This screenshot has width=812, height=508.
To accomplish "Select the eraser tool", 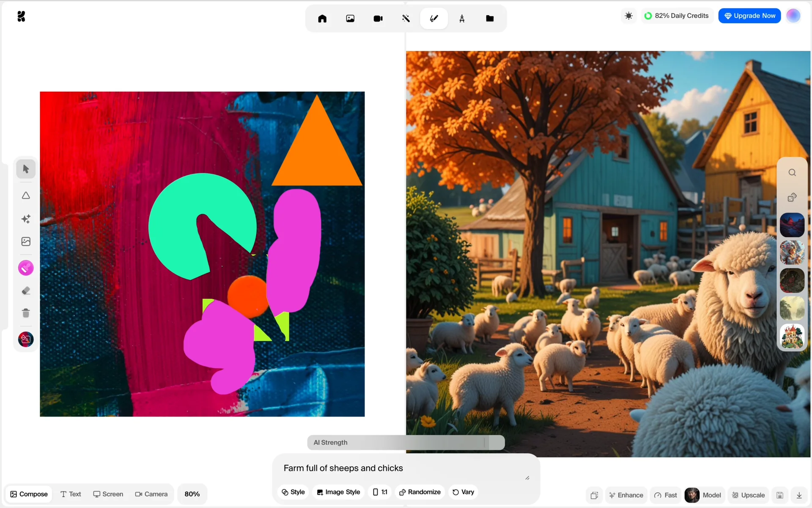I will pyautogui.click(x=26, y=291).
